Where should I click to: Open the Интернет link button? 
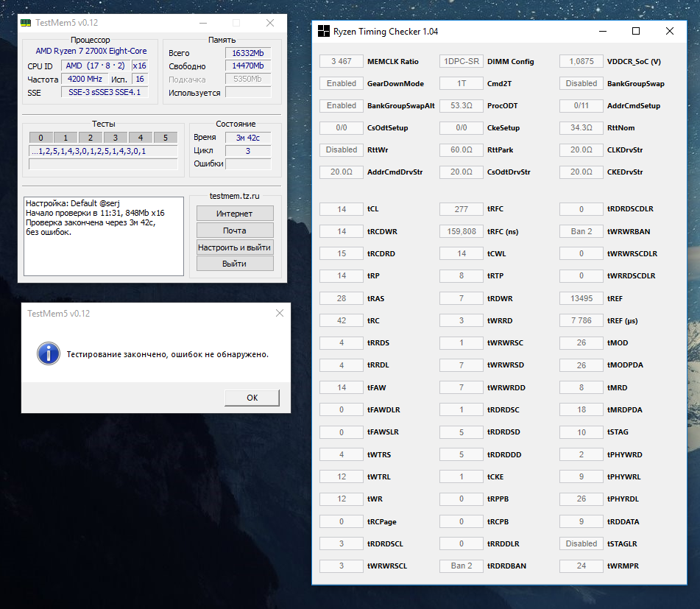[235, 214]
